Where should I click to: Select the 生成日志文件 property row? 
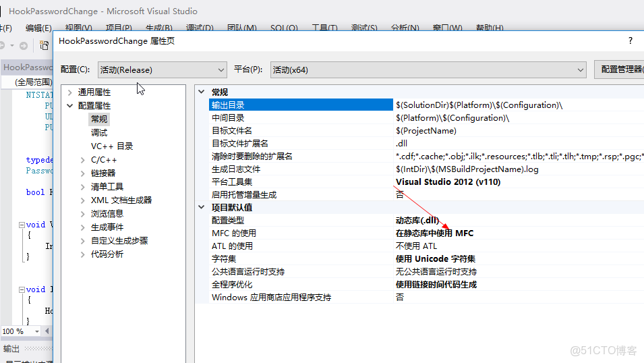click(x=426, y=169)
